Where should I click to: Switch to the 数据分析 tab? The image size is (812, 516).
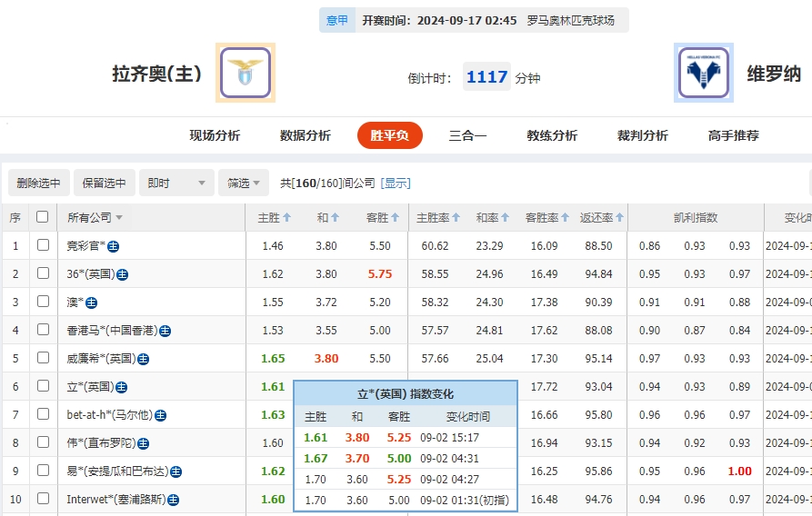305,135
